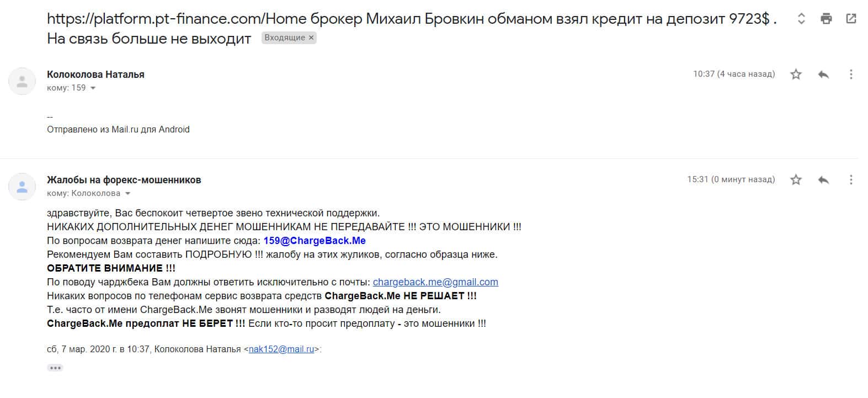This screenshot has width=868, height=398.
Task: Click the chargeback.me@gmail.com link
Action: pyautogui.click(x=435, y=282)
